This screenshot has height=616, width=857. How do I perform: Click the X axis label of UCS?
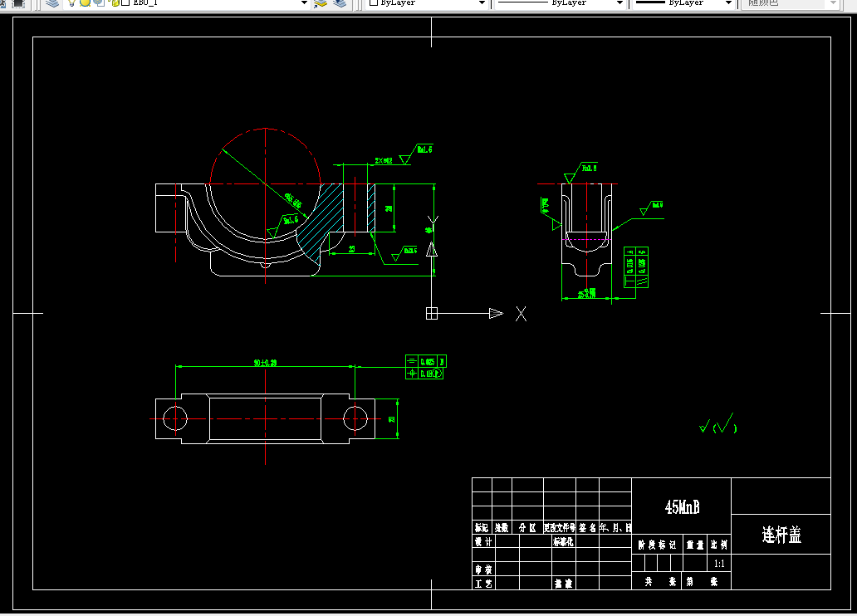[521, 314]
